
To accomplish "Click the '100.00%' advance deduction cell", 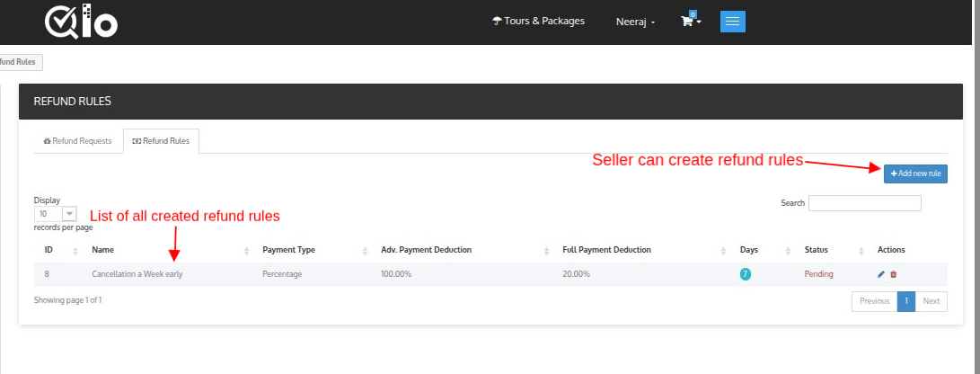I will coord(396,274).
